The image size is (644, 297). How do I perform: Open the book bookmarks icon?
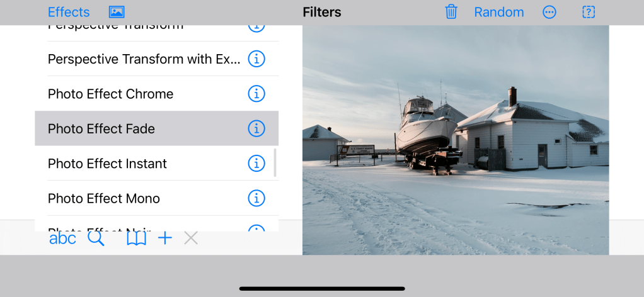[x=136, y=238]
